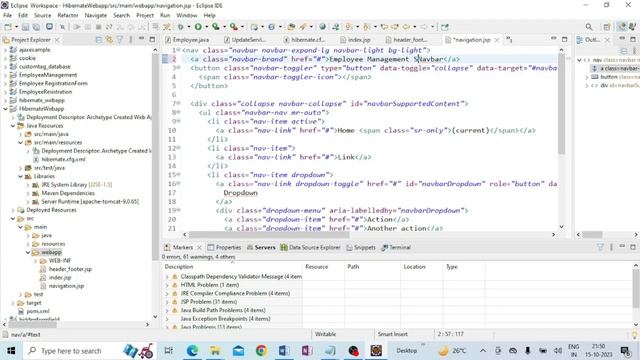Image resolution: width=640 pixels, height=360 pixels.
Task: Close the Project Explorer view
Action: [57, 40]
